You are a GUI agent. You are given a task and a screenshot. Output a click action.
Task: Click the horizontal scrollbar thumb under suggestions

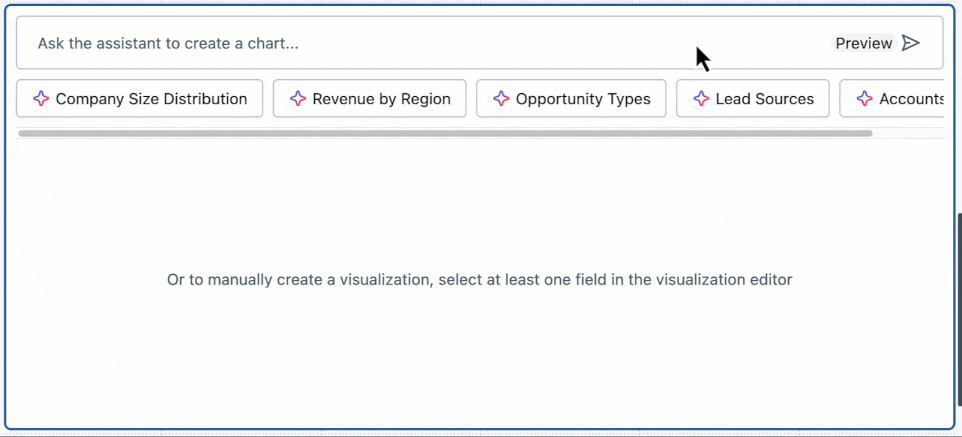coord(445,133)
